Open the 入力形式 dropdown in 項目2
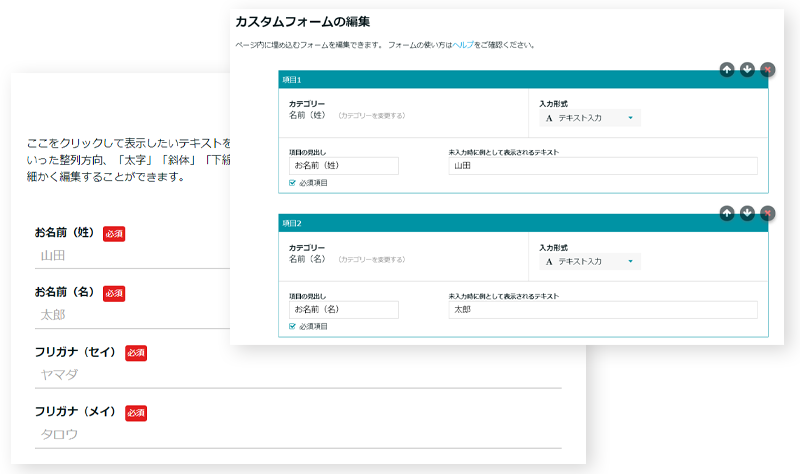Screen dimensions: 800x474 coord(589,261)
